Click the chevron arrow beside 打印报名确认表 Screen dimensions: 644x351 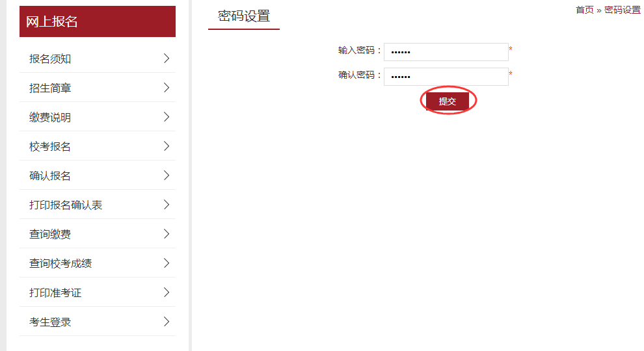point(167,205)
